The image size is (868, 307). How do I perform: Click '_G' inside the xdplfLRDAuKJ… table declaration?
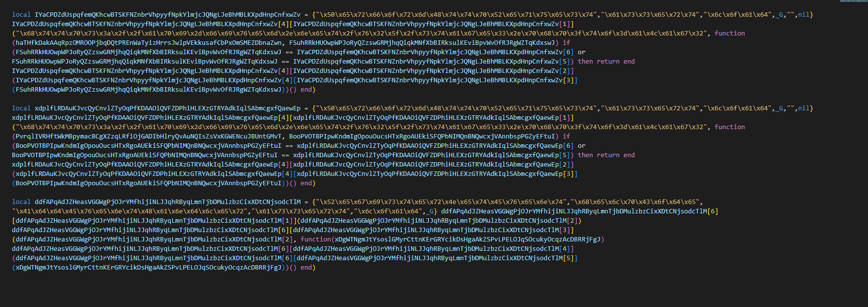point(779,108)
